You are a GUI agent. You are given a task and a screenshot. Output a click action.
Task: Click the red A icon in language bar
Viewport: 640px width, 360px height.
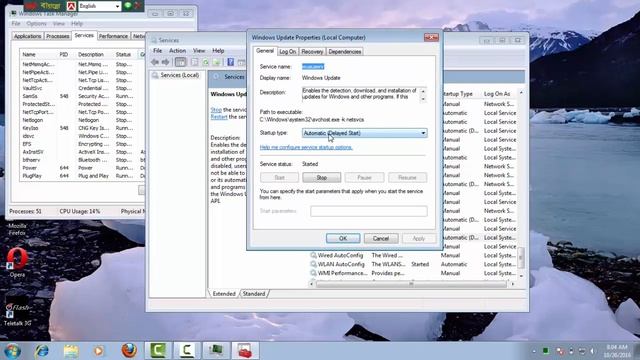coord(71,6)
